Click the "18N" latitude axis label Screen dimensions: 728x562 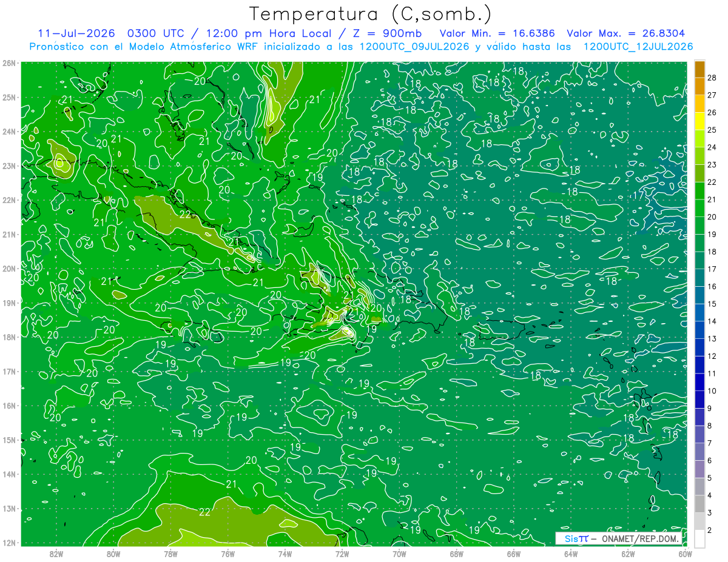[9, 337]
